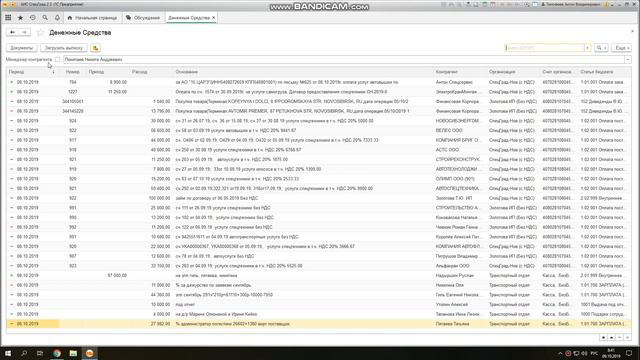The height and width of the screenshot is (360, 640).
Task: Add Денежные Средства to favorites star
Action: pos(40,32)
